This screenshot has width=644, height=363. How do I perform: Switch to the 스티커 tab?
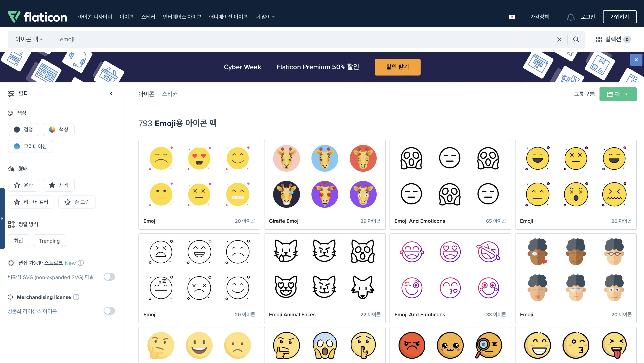click(x=170, y=94)
